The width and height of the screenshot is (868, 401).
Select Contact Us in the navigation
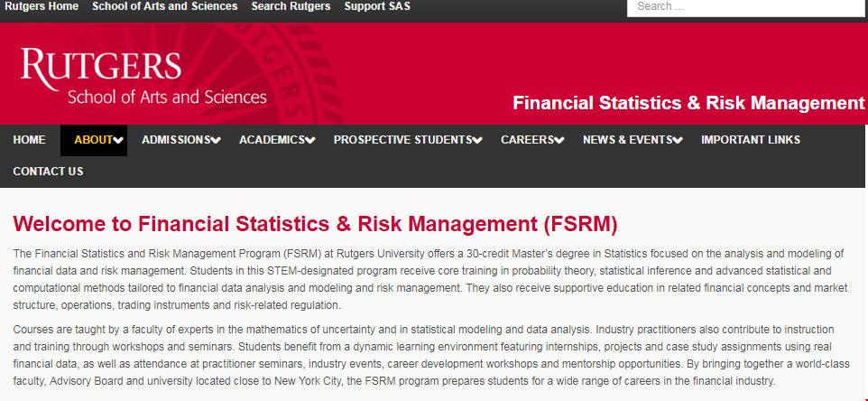(x=48, y=172)
